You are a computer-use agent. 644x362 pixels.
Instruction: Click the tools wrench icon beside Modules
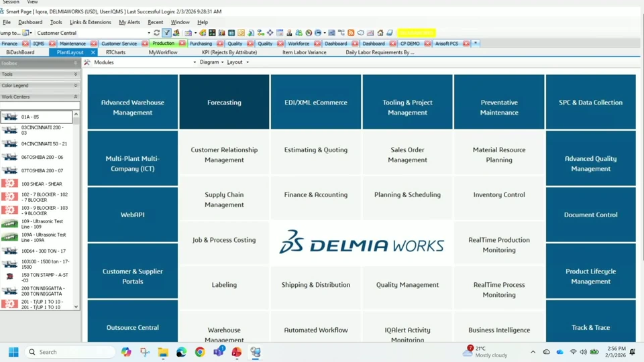tap(87, 62)
